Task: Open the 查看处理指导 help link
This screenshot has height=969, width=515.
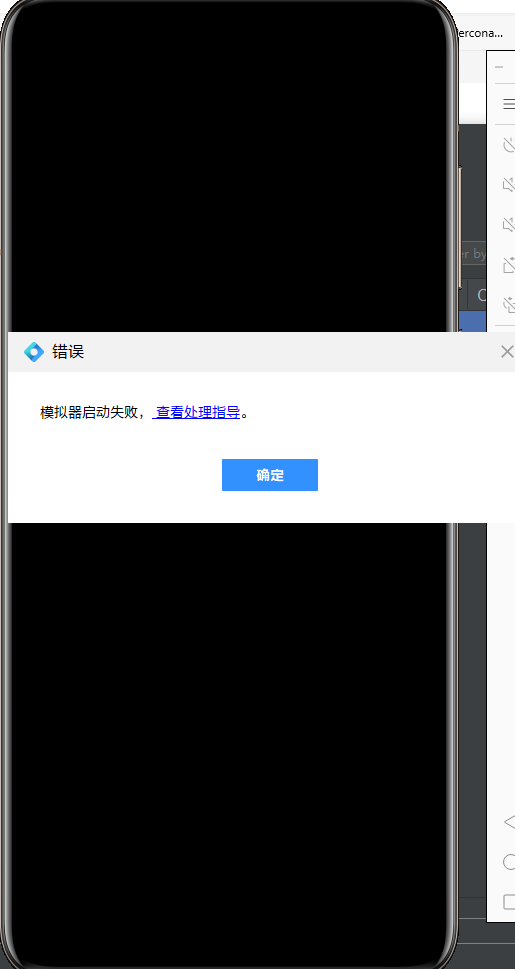Action: point(197,412)
